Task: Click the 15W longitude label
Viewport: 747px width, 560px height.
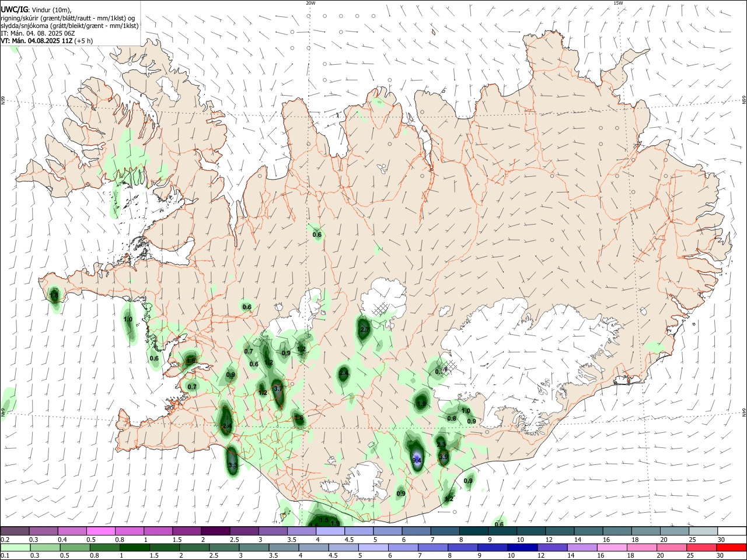Action: coord(618,3)
